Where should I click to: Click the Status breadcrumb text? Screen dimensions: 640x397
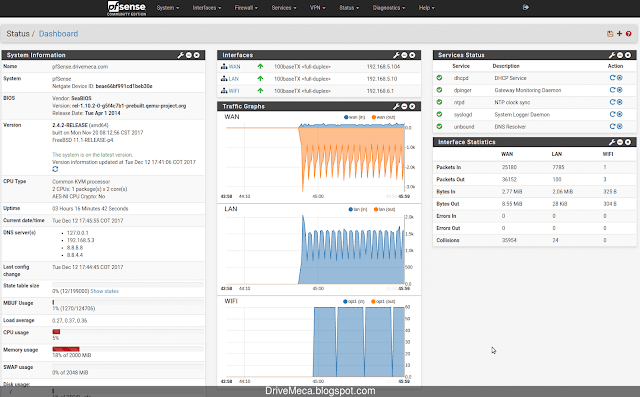pyautogui.click(x=18, y=34)
